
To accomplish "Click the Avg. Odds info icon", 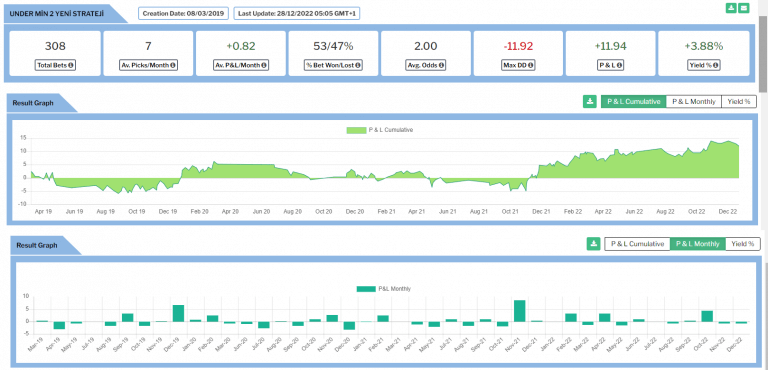I will [x=441, y=65].
